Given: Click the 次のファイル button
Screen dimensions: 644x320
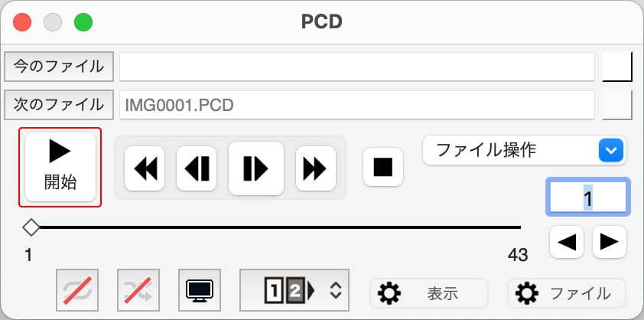Looking at the screenshot, I should pos(59,105).
